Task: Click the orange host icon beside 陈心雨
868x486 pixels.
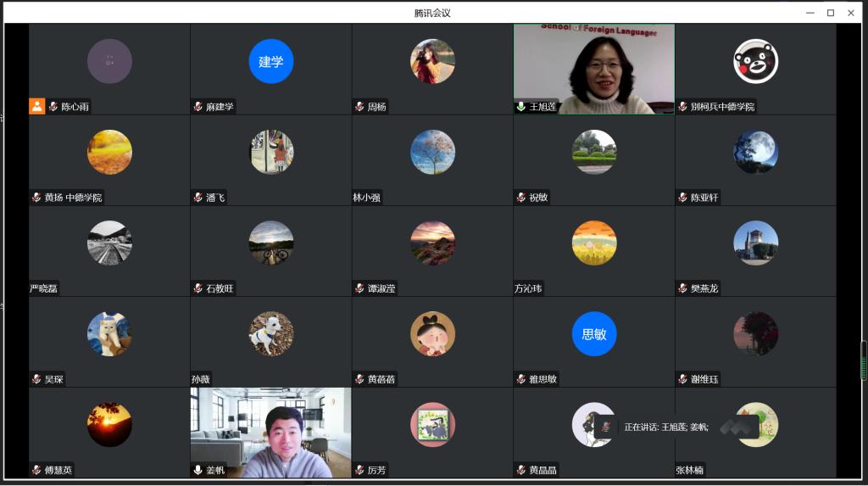Action: pos(36,106)
